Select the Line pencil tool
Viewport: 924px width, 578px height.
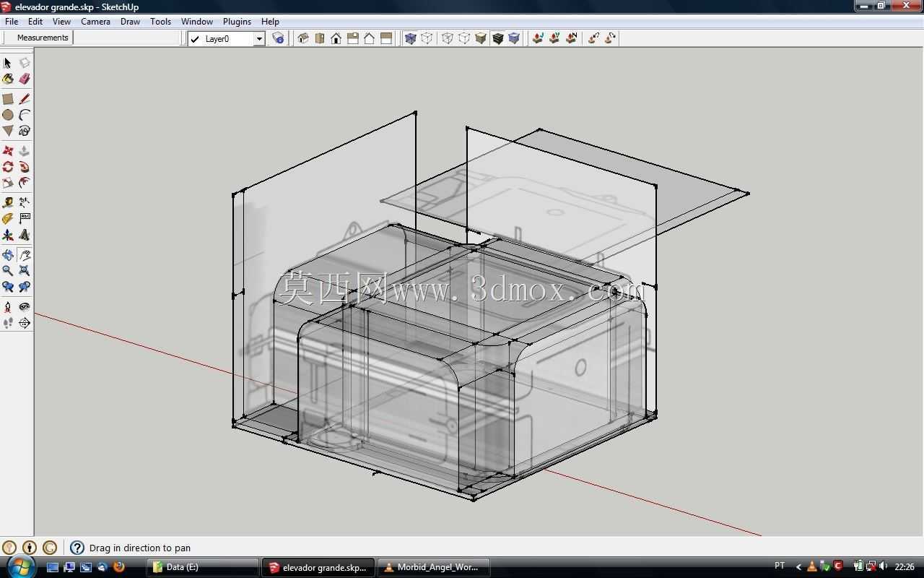point(25,99)
